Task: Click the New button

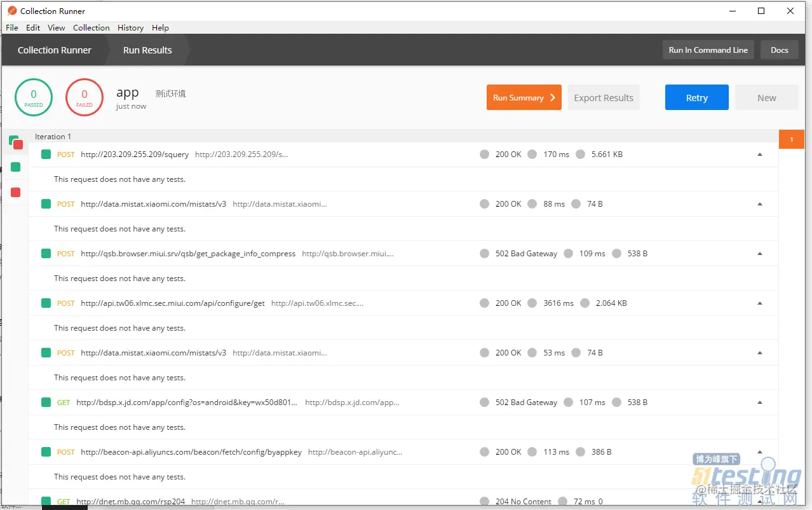Action: (767, 97)
